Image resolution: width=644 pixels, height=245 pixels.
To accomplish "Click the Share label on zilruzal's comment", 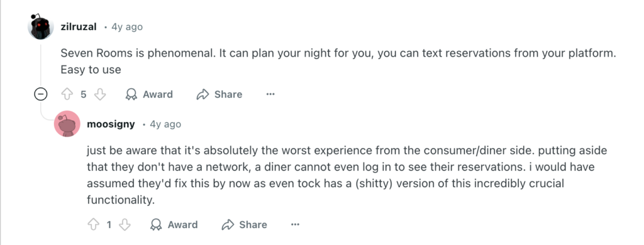I will click(228, 94).
